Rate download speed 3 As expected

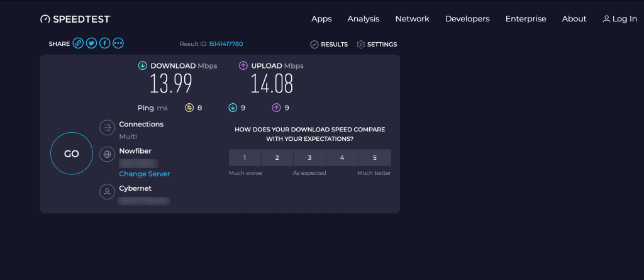309,157
